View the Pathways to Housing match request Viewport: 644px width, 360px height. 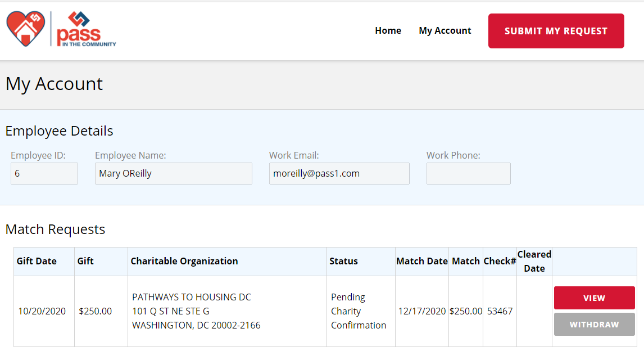pos(595,298)
